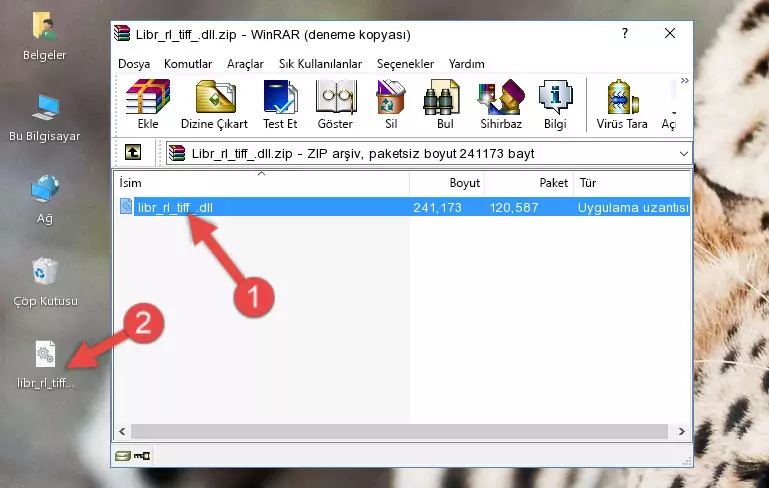Sort by Paket column header
769x488 pixels.
click(529, 182)
